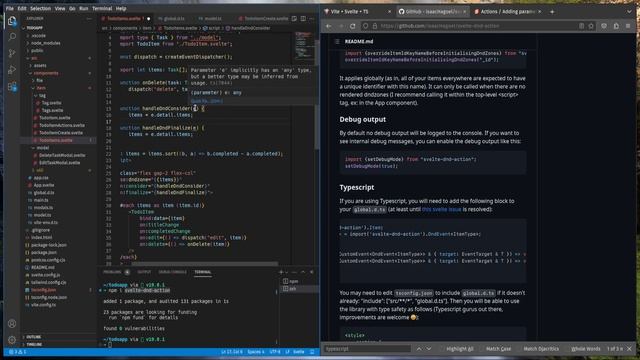Click the Spaces indentation setting in the status bar

point(256,352)
